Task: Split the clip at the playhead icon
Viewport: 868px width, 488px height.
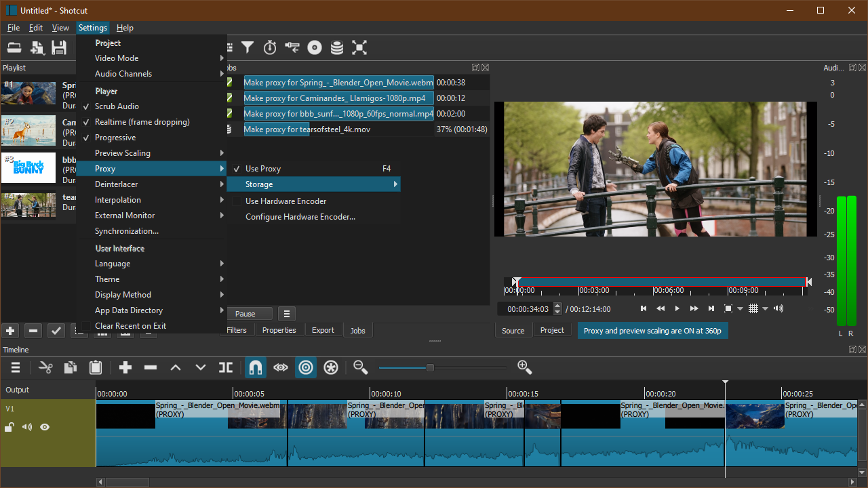Action: [225, 367]
